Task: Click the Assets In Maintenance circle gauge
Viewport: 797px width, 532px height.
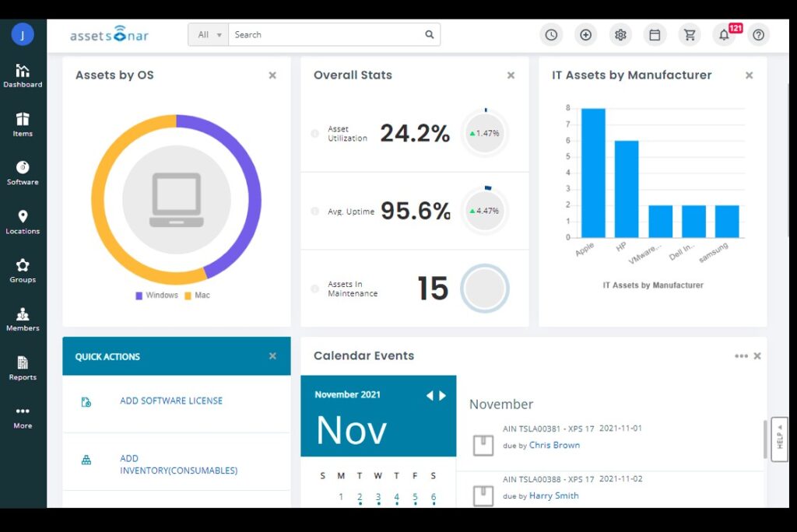Action: coord(484,288)
